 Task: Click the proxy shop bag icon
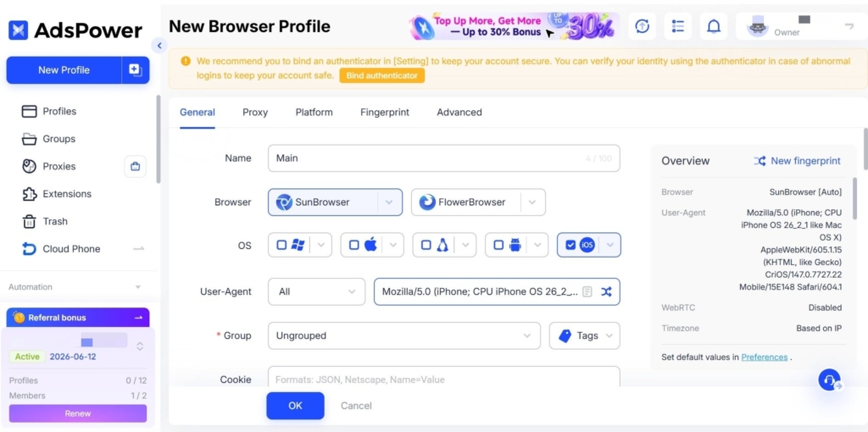[x=135, y=166]
